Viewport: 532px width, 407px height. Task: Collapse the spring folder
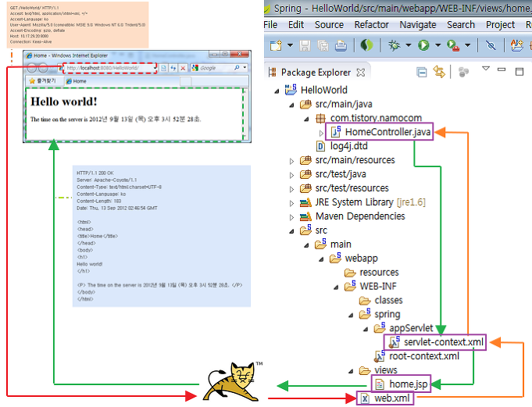(351, 316)
